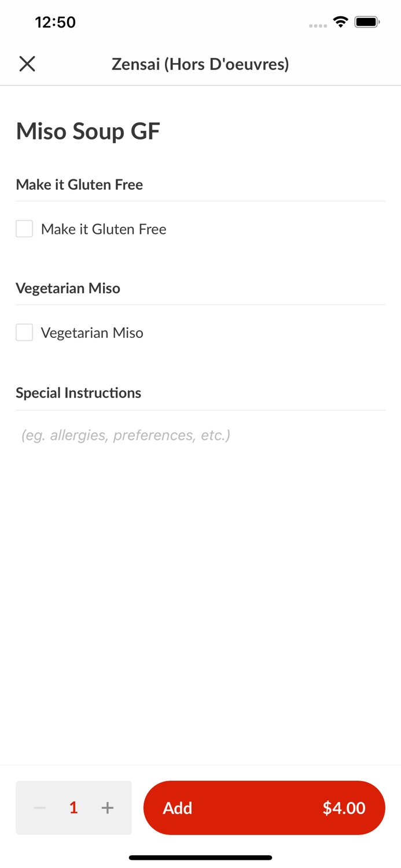This screenshot has height=868, width=401.
Task: Increase quantity with the plus icon
Action: [x=108, y=808]
